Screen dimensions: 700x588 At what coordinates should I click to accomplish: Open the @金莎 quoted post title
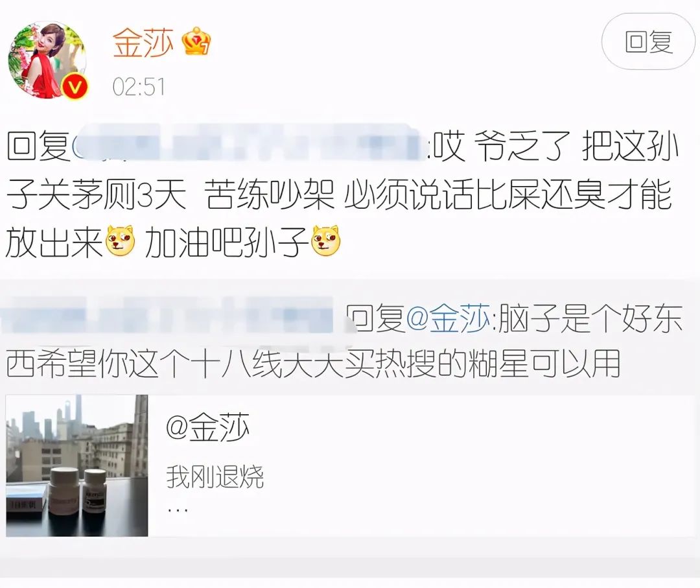tap(207, 427)
